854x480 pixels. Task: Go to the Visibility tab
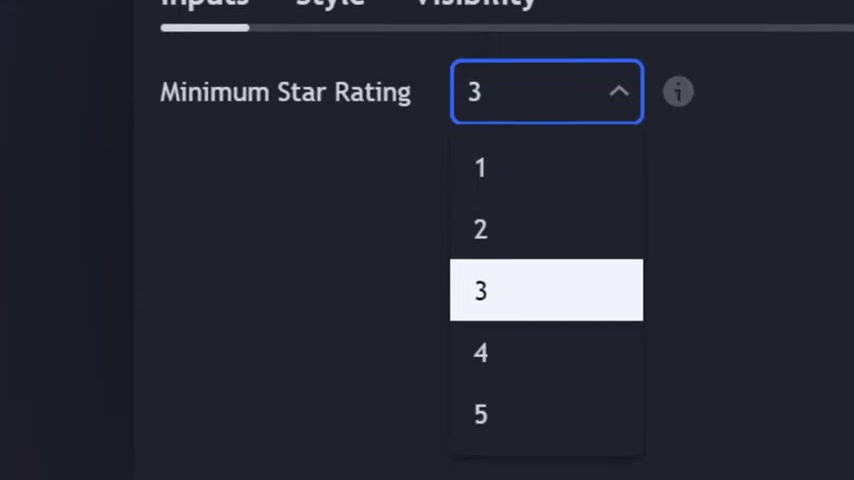pyautogui.click(x=475, y=3)
